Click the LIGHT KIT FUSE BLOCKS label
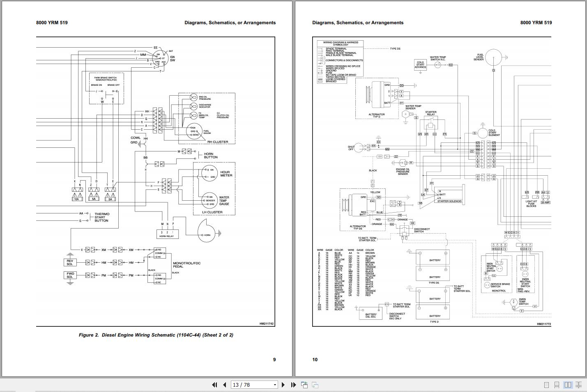Screen dimensions: 587x392 pos(531,204)
